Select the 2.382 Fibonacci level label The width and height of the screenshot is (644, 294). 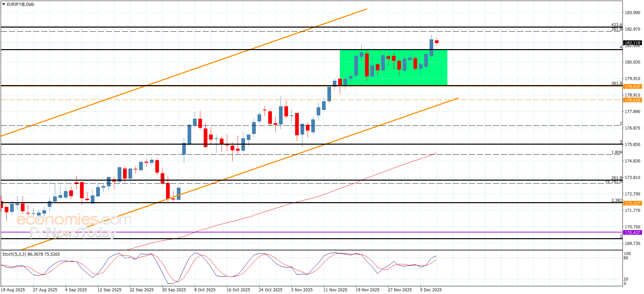point(616,200)
